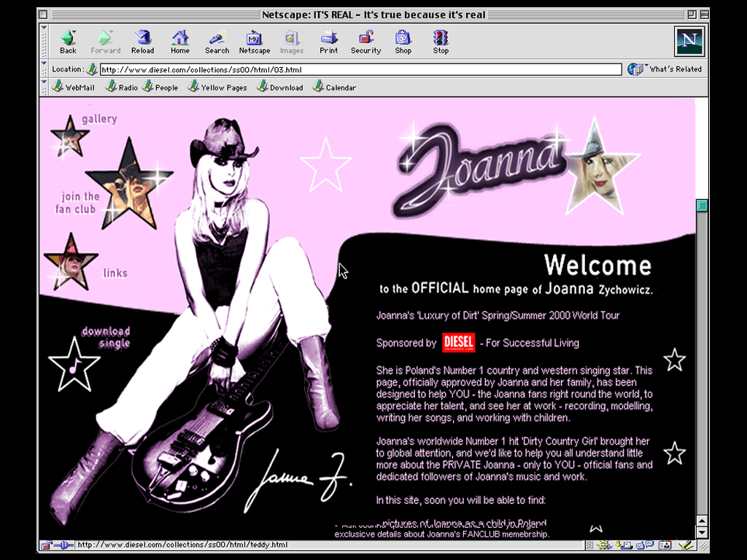The width and height of the screenshot is (747, 560).
Task: Click the Mail inbox icon in component bar
Action: click(x=625, y=545)
